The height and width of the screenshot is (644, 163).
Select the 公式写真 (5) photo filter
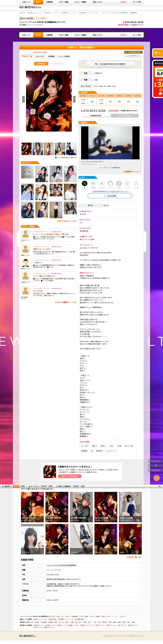41,64
